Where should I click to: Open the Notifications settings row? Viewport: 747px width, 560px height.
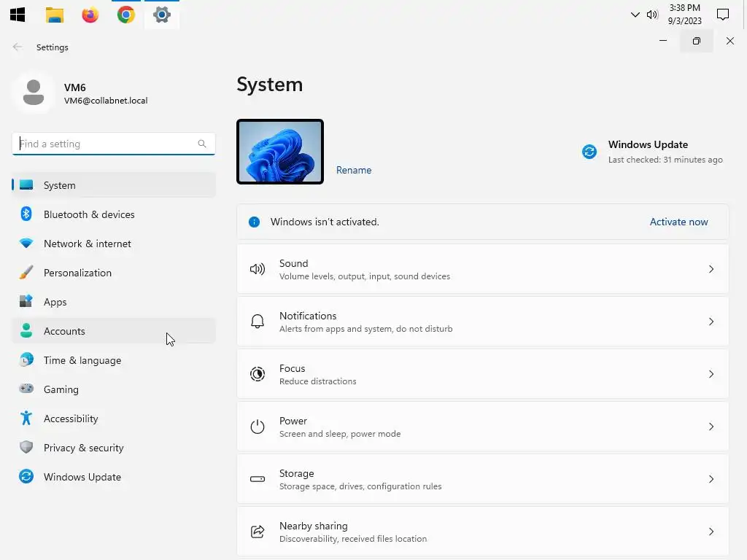[x=483, y=322]
